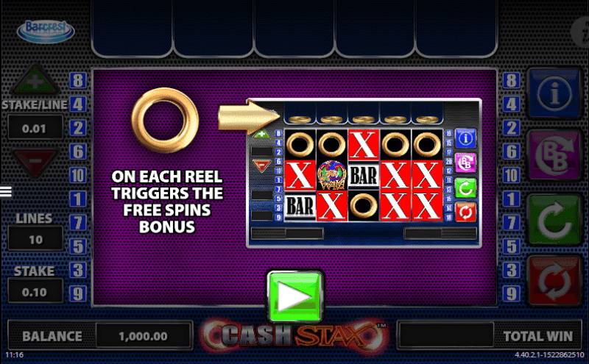This screenshot has width=589, height=364.
Task: Open the blue info button
Action: [x=554, y=93]
